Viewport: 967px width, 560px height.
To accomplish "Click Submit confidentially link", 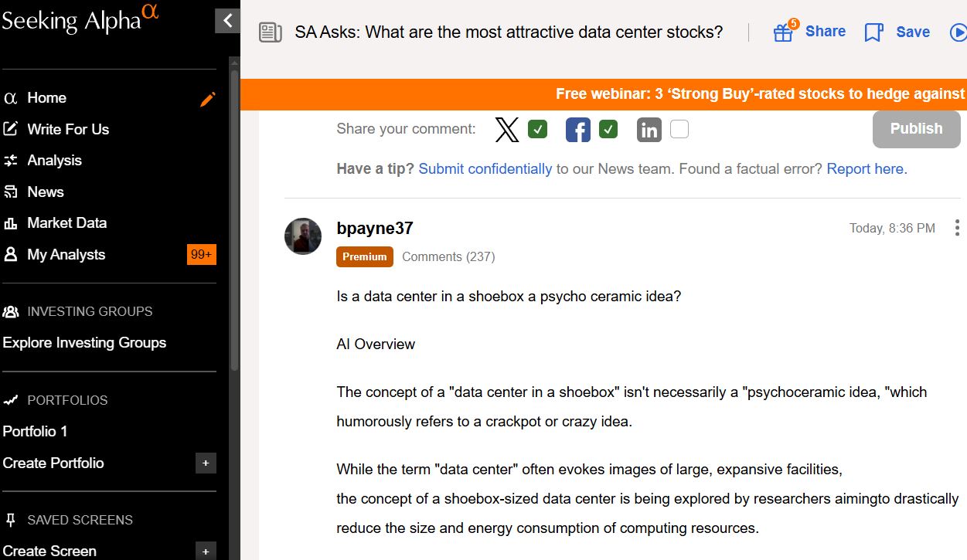I will coord(485,168).
